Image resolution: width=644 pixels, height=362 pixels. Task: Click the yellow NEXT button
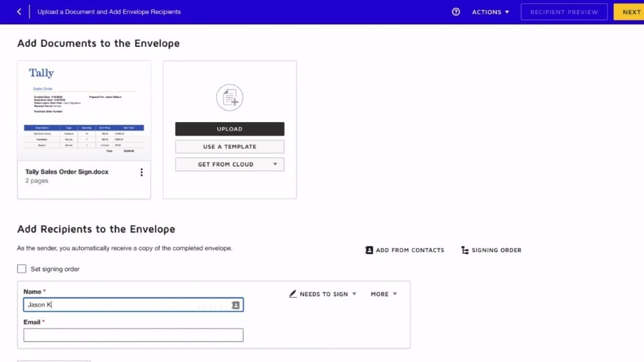click(x=630, y=12)
